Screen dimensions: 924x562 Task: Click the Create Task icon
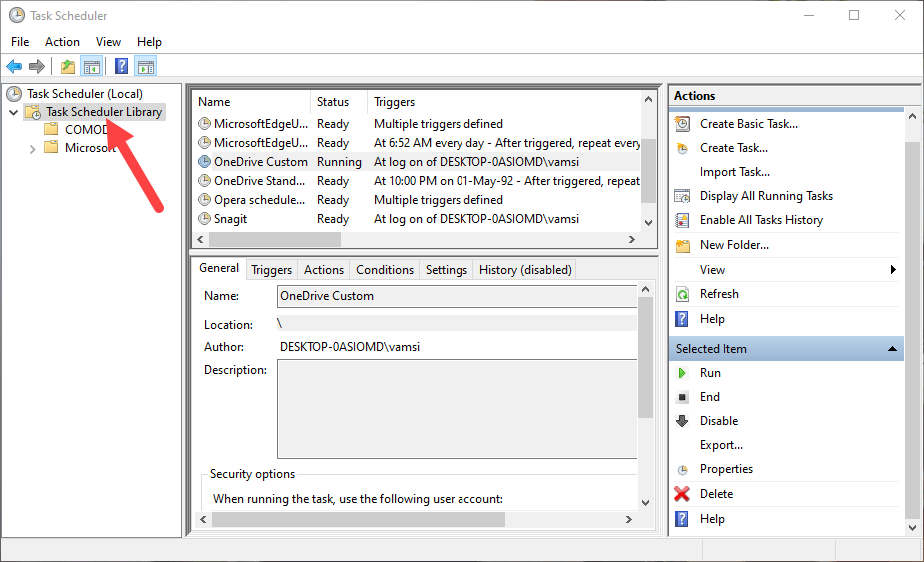(x=682, y=148)
